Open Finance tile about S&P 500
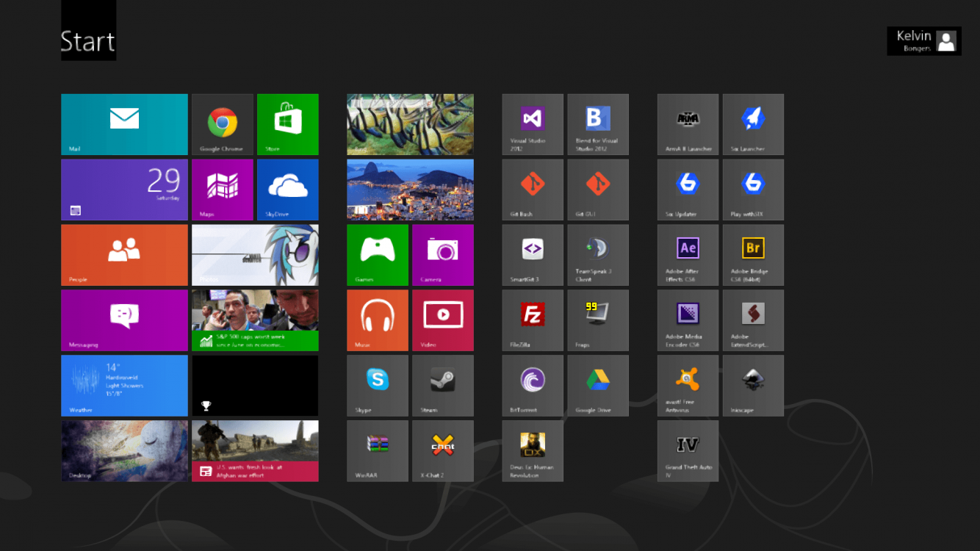980x551 pixels. pyautogui.click(x=255, y=320)
